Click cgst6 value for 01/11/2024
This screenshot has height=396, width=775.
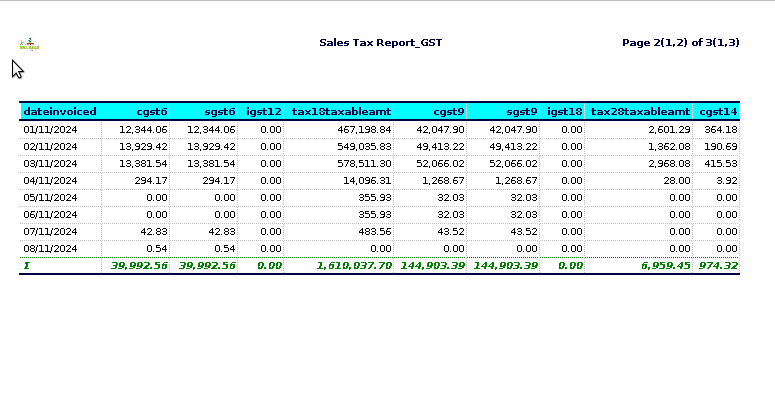tap(143, 130)
